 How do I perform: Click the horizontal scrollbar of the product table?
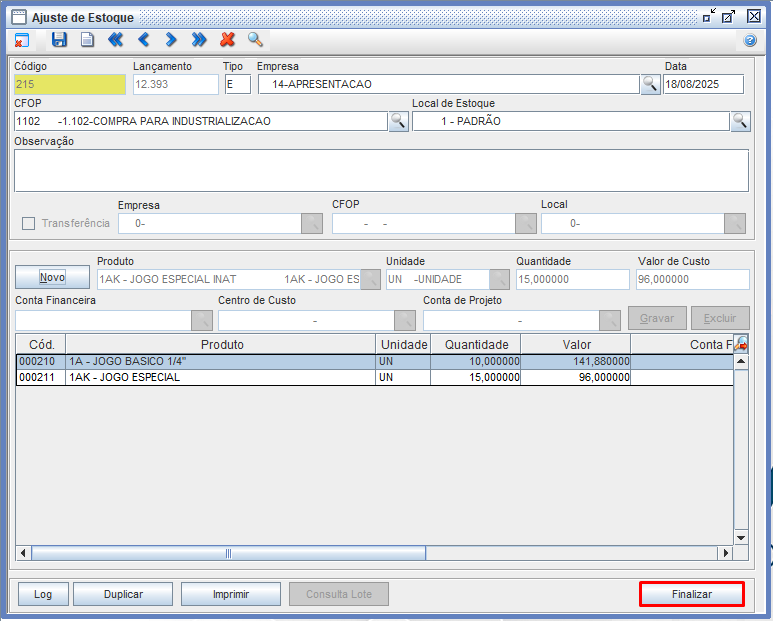[228, 553]
